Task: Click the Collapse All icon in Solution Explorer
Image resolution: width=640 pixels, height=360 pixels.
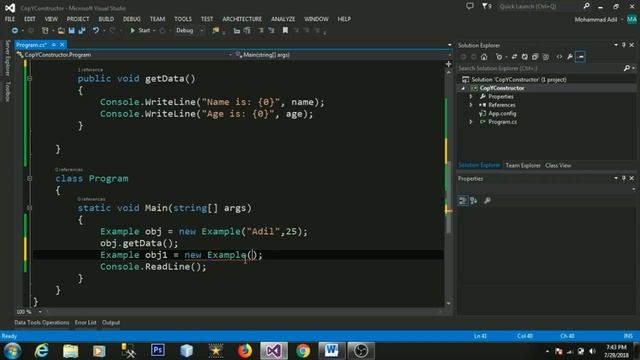Action: pyautogui.click(x=535, y=57)
